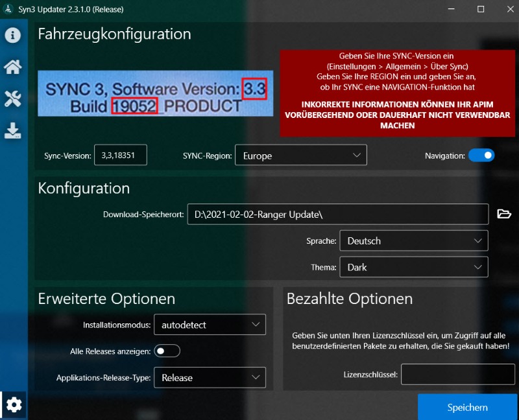
Task: Click the Download-Speicherort label
Action: [143, 215]
